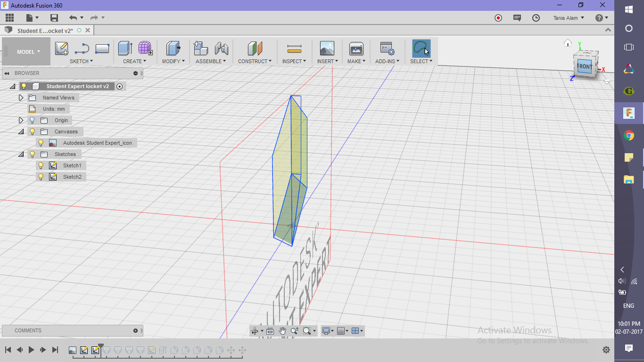
Task: Toggle Sketches folder visibility bulb
Action: (x=32, y=154)
